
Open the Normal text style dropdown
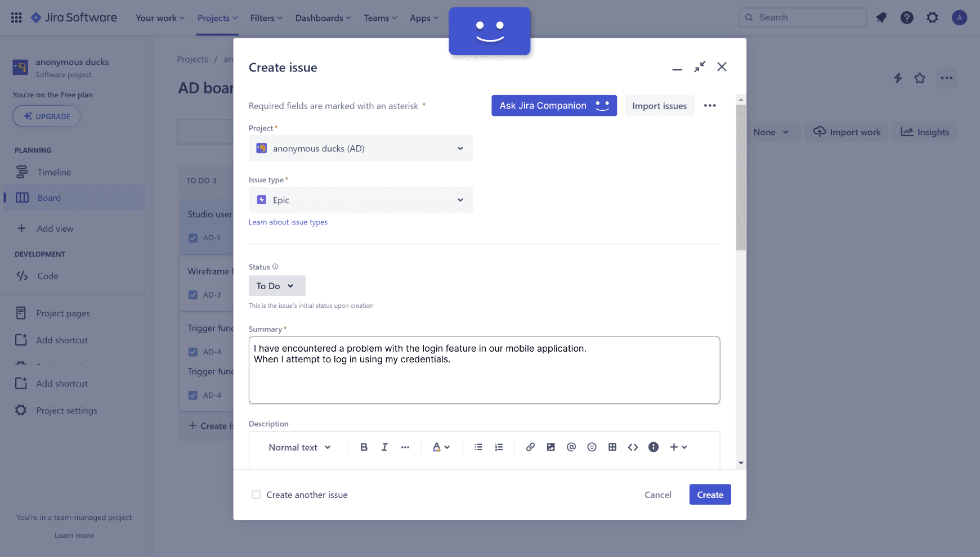click(x=299, y=447)
